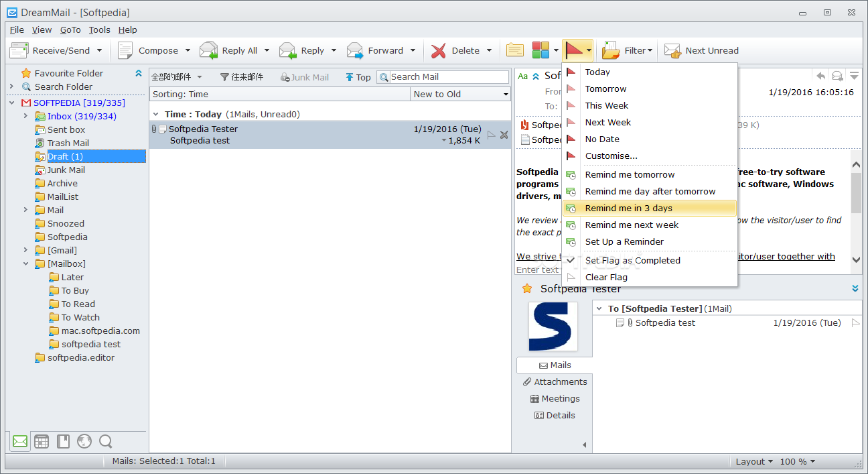Click the Aa font size icon in preview

click(523, 76)
